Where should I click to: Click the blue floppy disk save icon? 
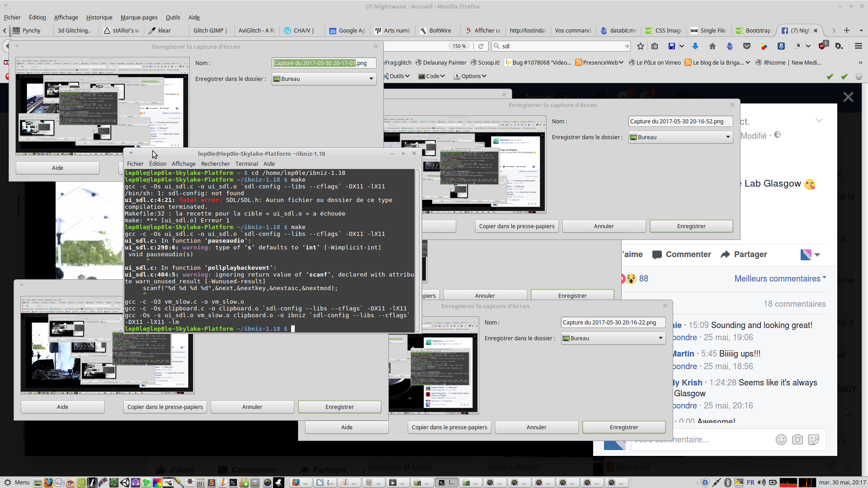pyautogui.click(x=672, y=46)
